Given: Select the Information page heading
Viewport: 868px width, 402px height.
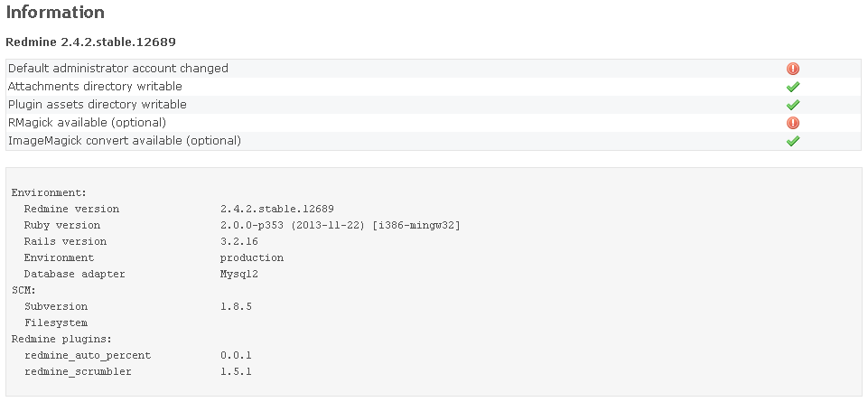Looking at the screenshot, I should pos(55,12).
